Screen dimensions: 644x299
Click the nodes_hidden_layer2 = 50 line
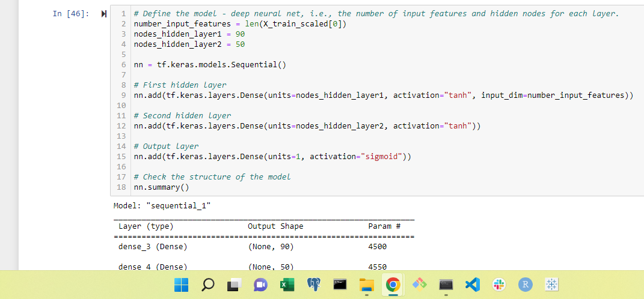pos(189,44)
